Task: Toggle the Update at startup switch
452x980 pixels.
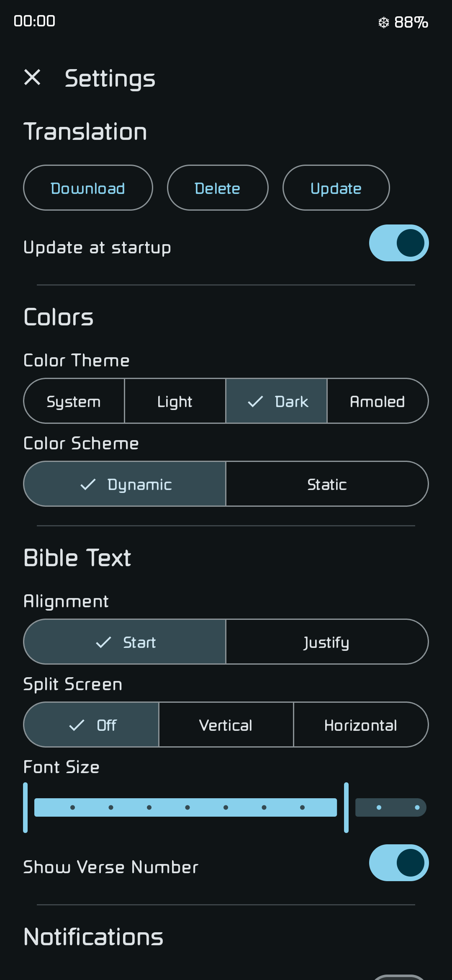Action: point(399,243)
